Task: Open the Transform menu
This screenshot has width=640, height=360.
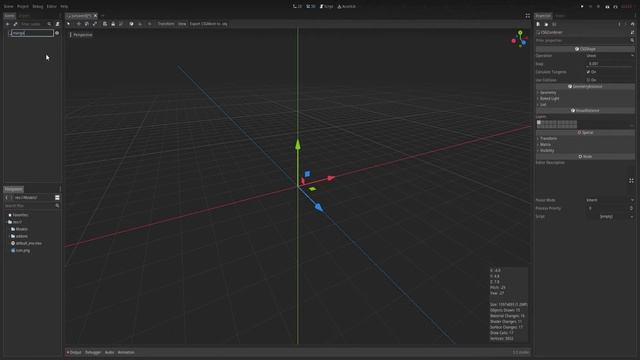Action: (166, 24)
